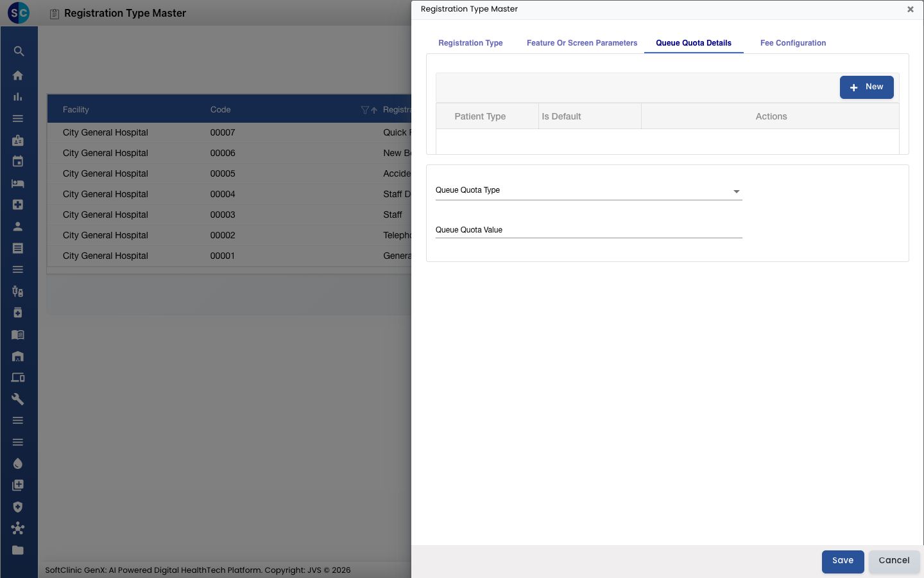Switch to the Registration Type tab
This screenshot has width=924, height=578.
coord(470,43)
